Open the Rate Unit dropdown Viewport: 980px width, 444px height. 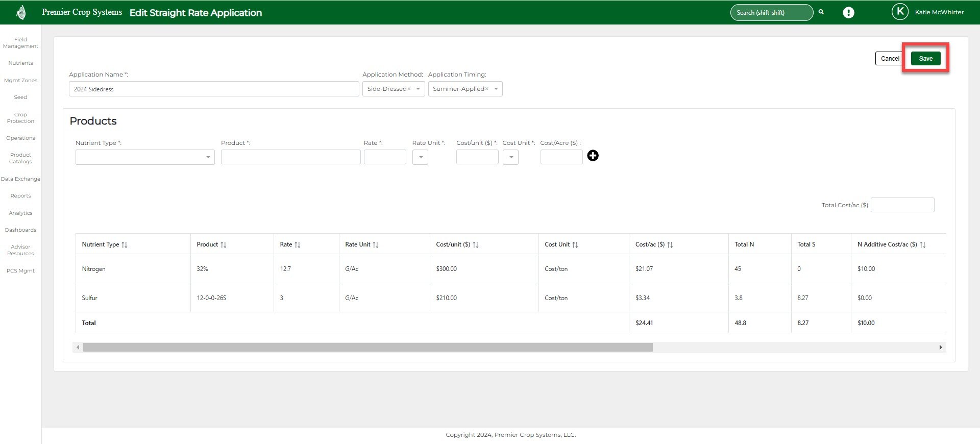[x=420, y=157]
